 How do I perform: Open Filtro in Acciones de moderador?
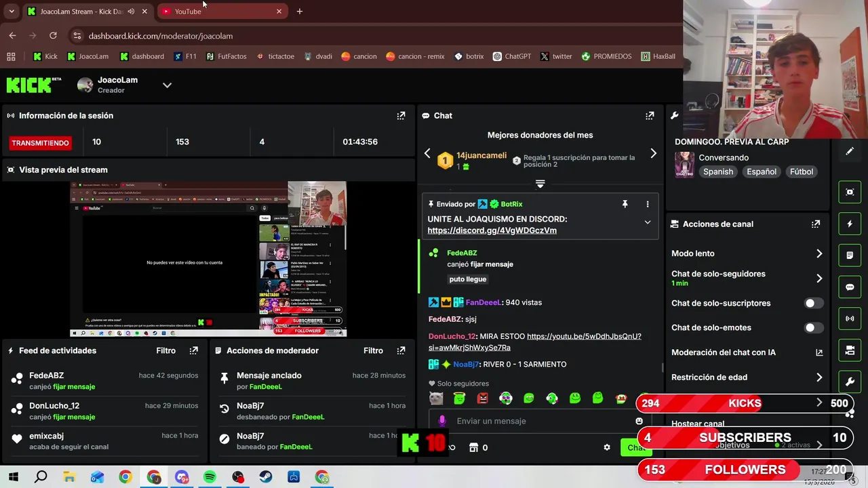(x=373, y=350)
